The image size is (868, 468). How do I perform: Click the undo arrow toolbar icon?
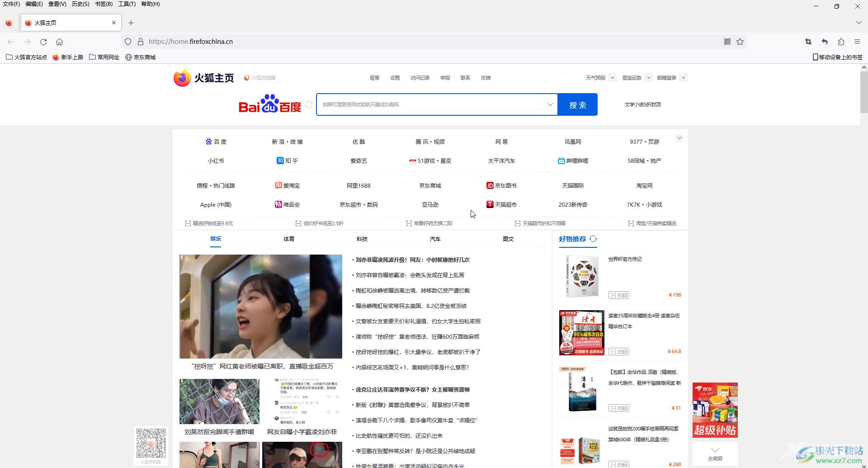pos(825,42)
